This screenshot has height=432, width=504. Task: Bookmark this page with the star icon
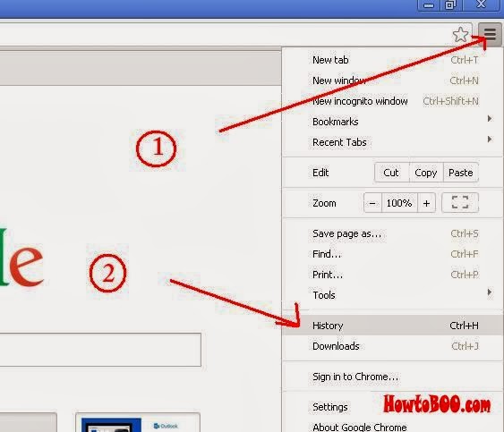[461, 34]
